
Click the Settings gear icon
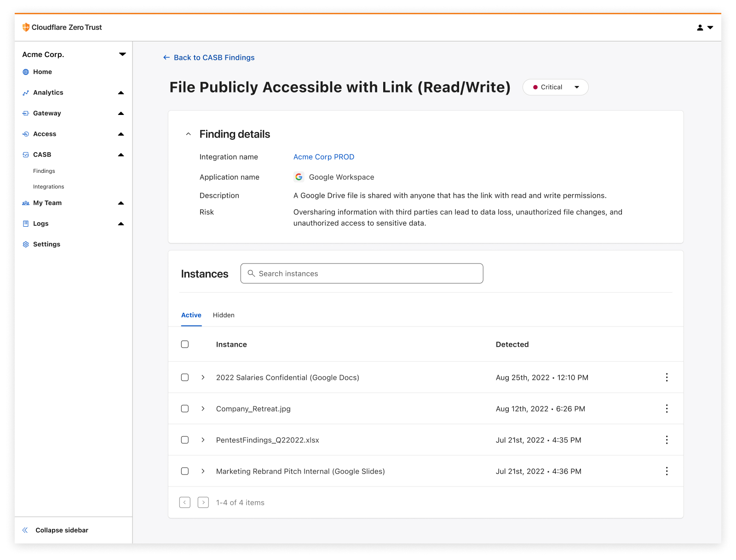pos(26,244)
